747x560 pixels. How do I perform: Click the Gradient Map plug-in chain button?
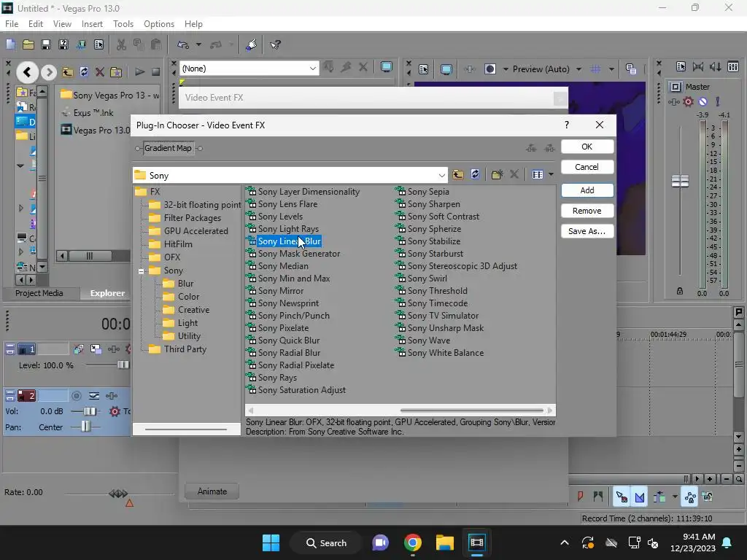pos(169,148)
